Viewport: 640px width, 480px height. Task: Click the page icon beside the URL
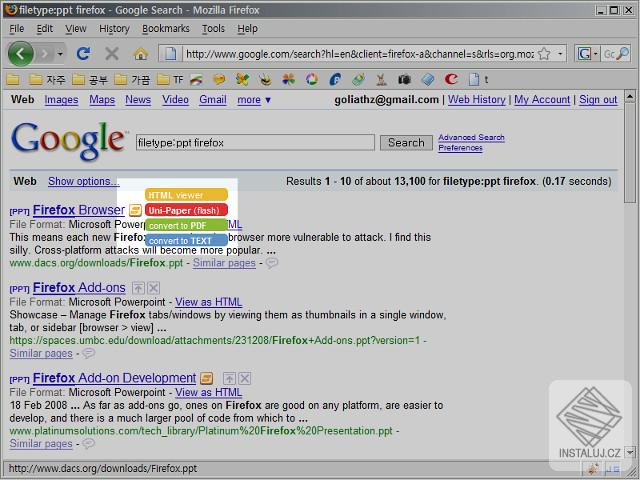(x=170, y=53)
